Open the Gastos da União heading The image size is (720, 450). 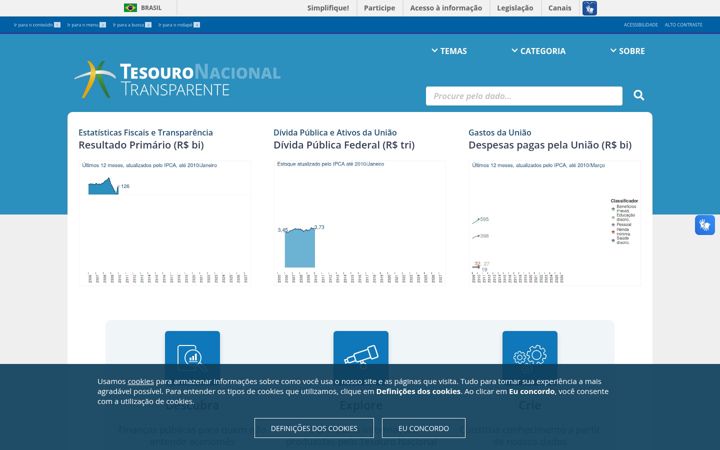(500, 133)
